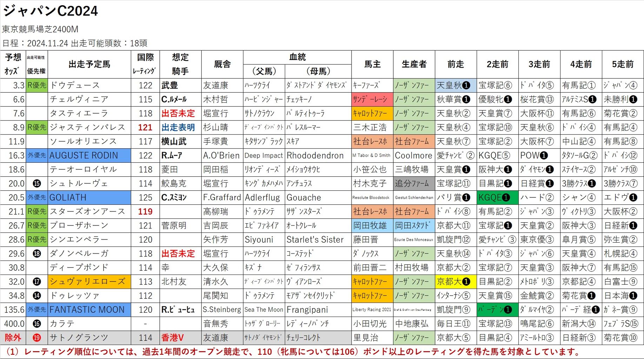
Task: Click the '生産者' column header
Action: point(414,64)
